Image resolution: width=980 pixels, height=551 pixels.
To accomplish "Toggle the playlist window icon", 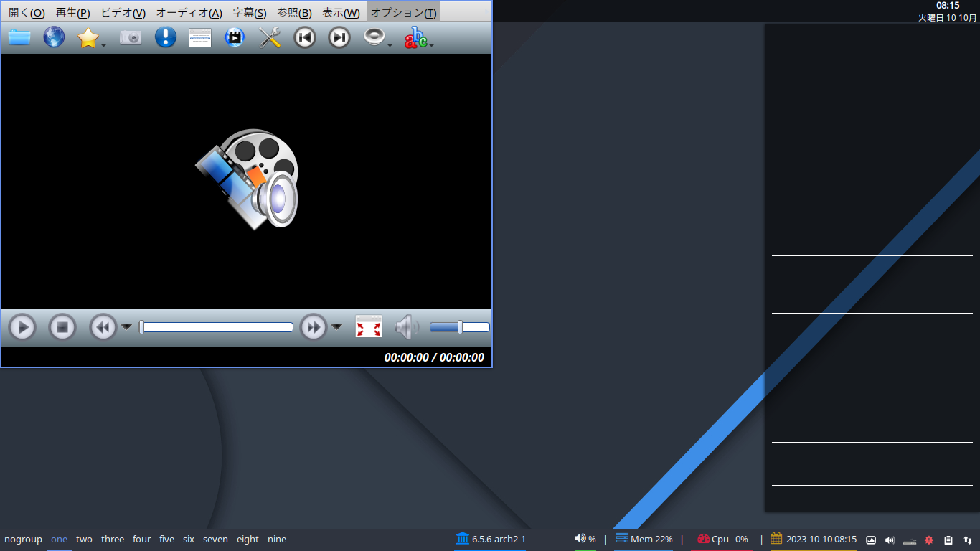I will [200, 37].
